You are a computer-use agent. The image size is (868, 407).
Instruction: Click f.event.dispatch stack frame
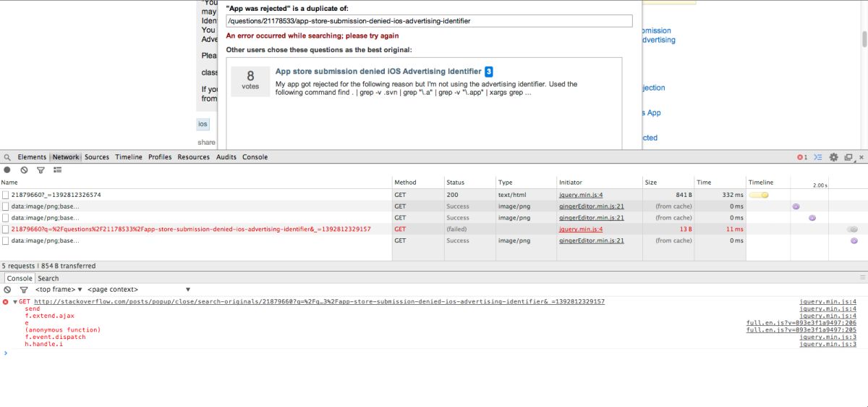pos(55,337)
